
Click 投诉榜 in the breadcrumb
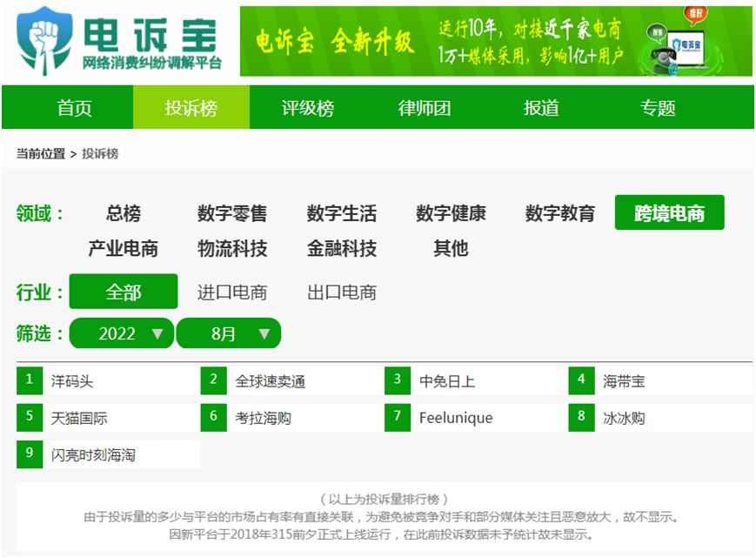100,154
